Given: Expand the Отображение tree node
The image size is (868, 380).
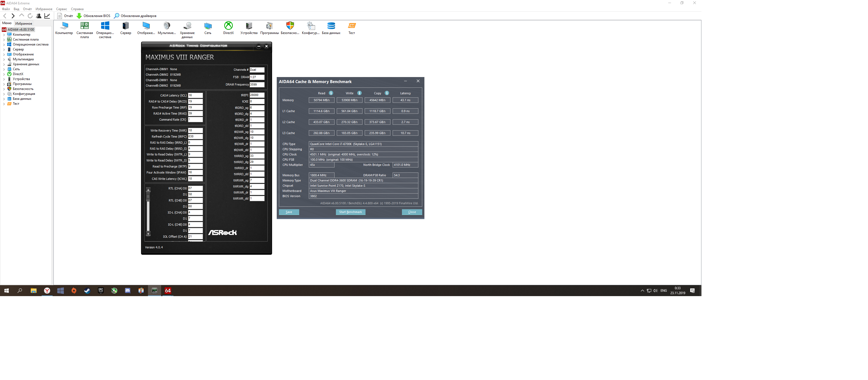Looking at the screenshot, I should tap(4, 54).
